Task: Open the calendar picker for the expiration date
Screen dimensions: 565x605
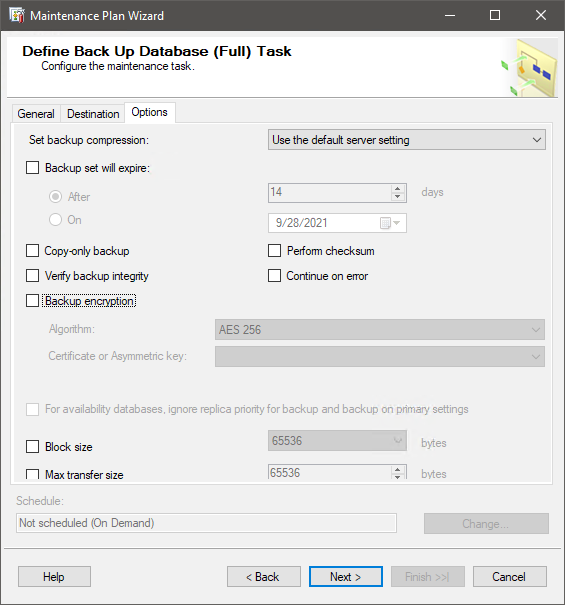Action: coord(390,223)
